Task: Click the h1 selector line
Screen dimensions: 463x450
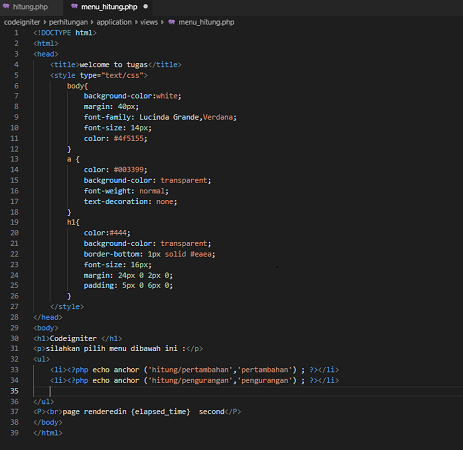Action: pos(73,222)
